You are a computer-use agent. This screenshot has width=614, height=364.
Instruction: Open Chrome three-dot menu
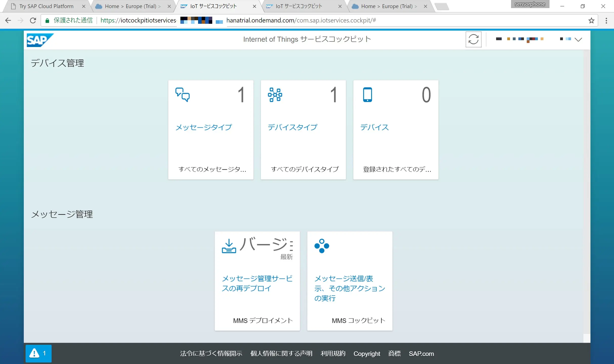(606, 20)
